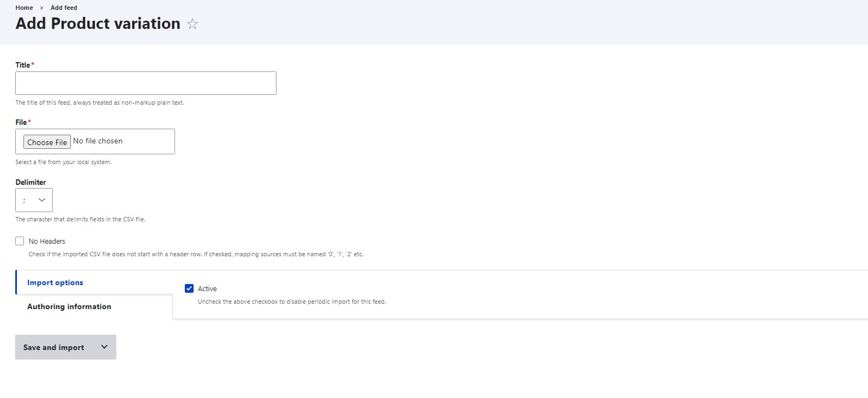Switch to Authoring information tab
The height and width of the screenshot is (398, 868).
click(x=69, y=306)
